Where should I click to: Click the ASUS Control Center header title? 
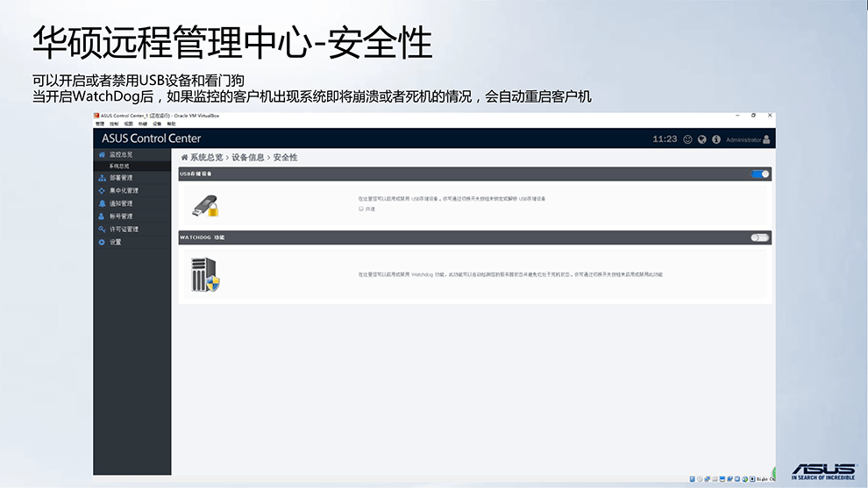(151, 138)
